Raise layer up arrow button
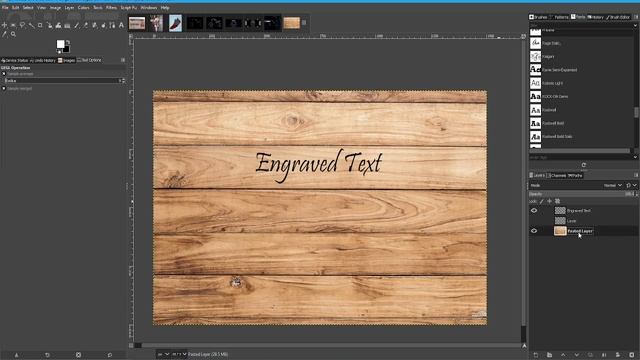640x360 pixels. pos(563,355)
